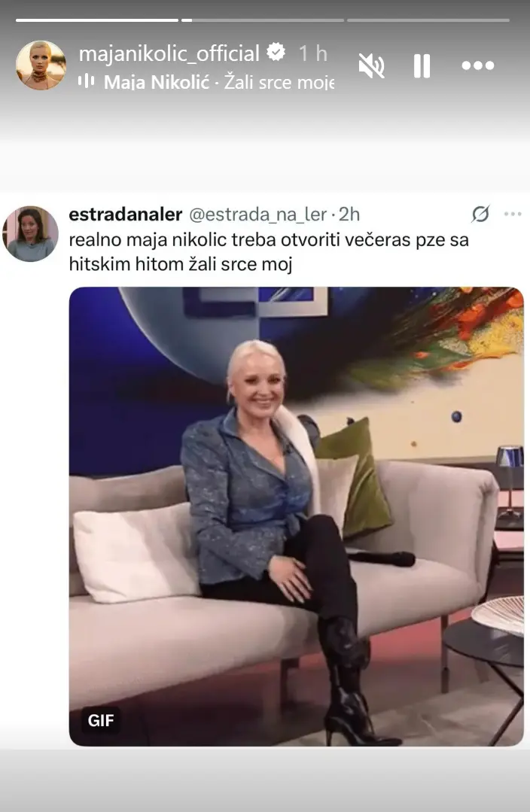Click the GIF badge on the media
Viewport: 530px width, 812px height.
pyautogui.click(x=101, y=720)
